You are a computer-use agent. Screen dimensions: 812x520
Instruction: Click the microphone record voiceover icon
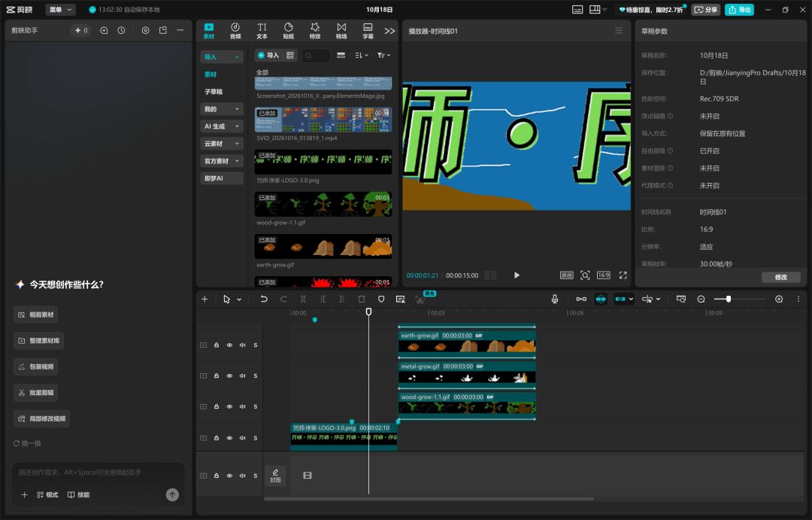coord(555,300)
